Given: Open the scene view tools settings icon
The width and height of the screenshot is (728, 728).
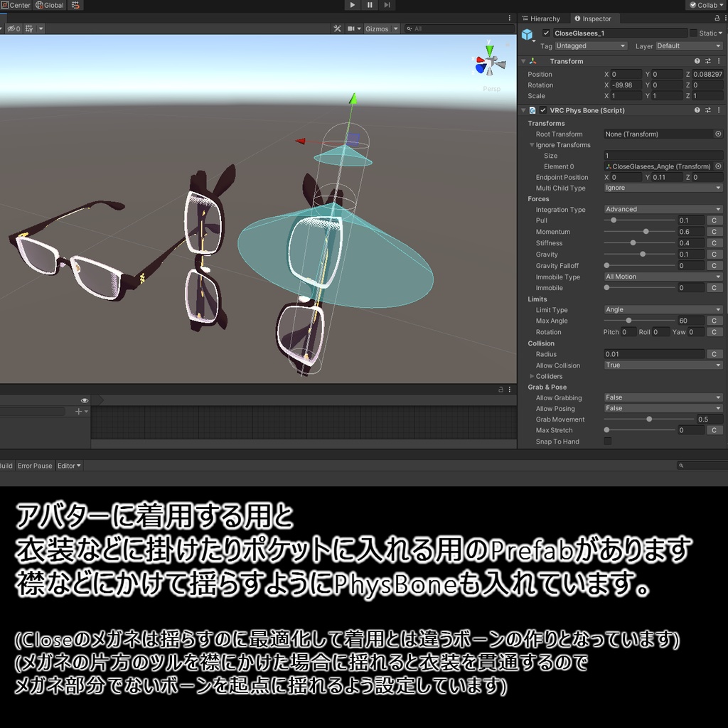Looking at the screenshot, I should point(337,28).
